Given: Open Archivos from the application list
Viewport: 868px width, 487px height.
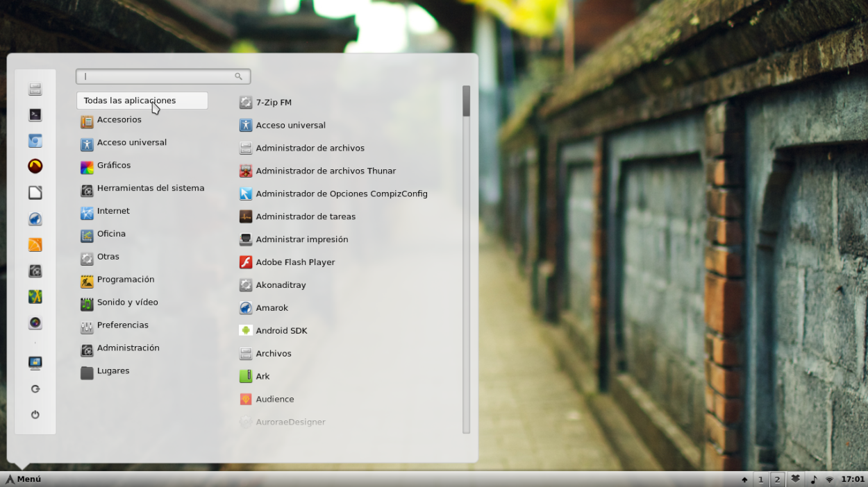Looking at the screenshot, I should pos(265,354).
